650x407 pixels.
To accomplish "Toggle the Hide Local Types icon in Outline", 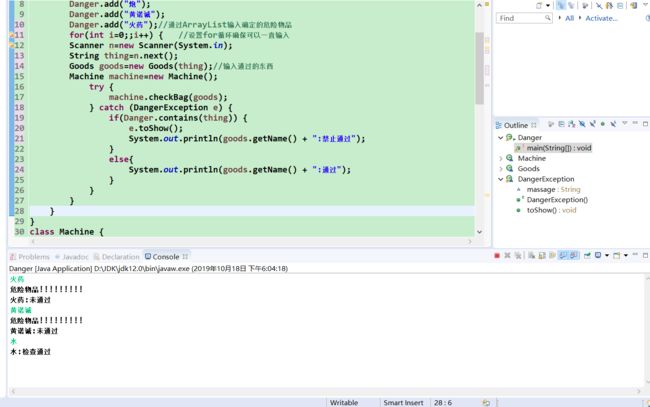I will point(614,124).
